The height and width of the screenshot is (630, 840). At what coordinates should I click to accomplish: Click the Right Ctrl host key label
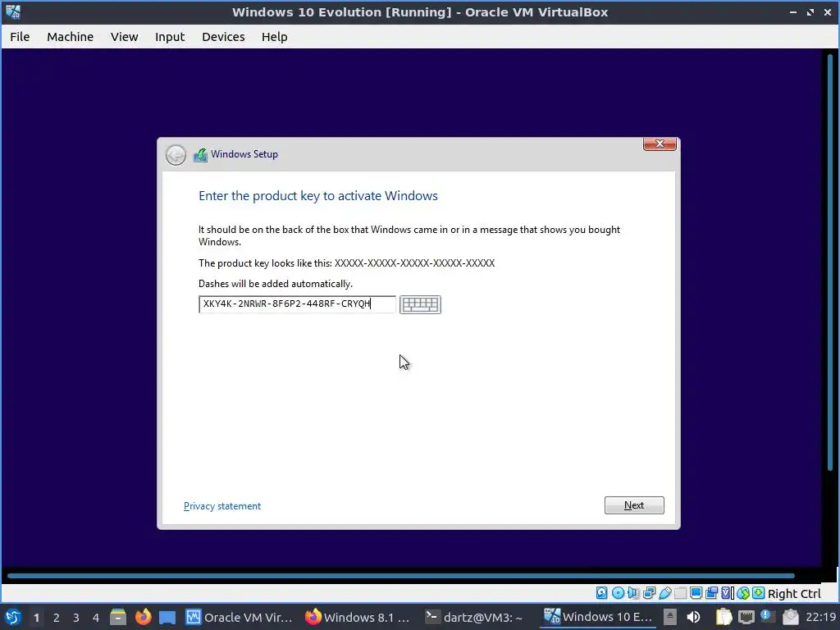(794, 594)
